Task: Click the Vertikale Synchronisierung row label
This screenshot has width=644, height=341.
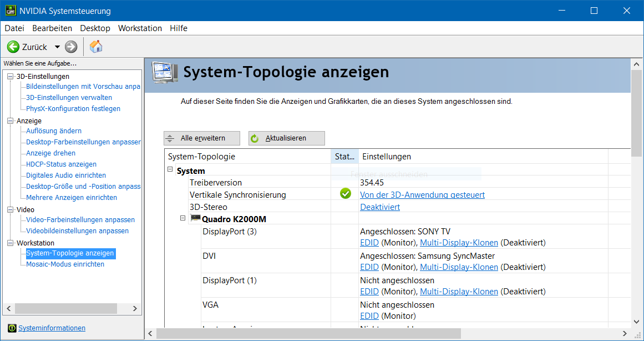Action: click(x=238, y=194)
